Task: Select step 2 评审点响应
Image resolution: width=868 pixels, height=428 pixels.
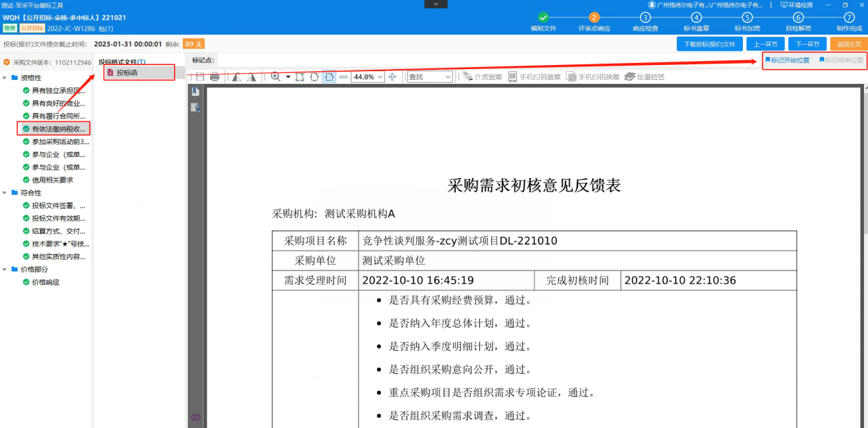Action: (x=594, y=22)
